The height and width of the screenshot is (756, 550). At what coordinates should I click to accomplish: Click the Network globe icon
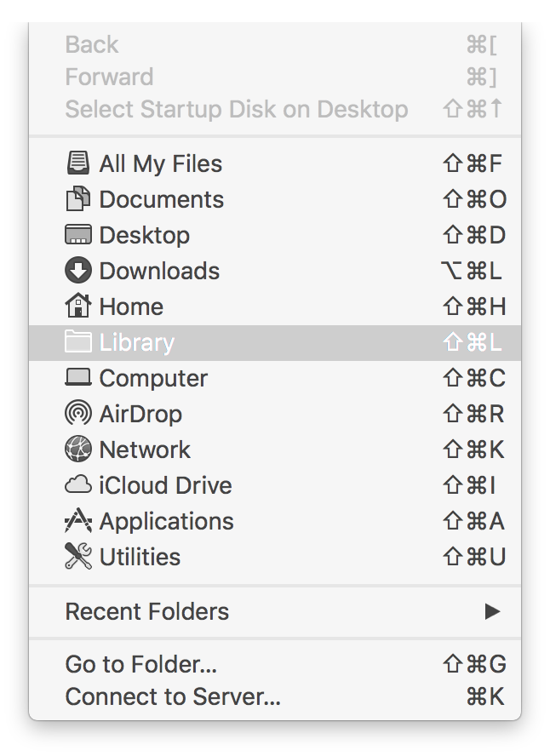coord(77,449)
